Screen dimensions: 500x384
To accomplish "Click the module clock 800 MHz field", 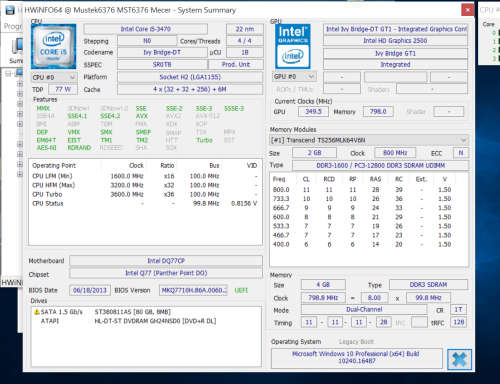I will [x=395, y=153].
